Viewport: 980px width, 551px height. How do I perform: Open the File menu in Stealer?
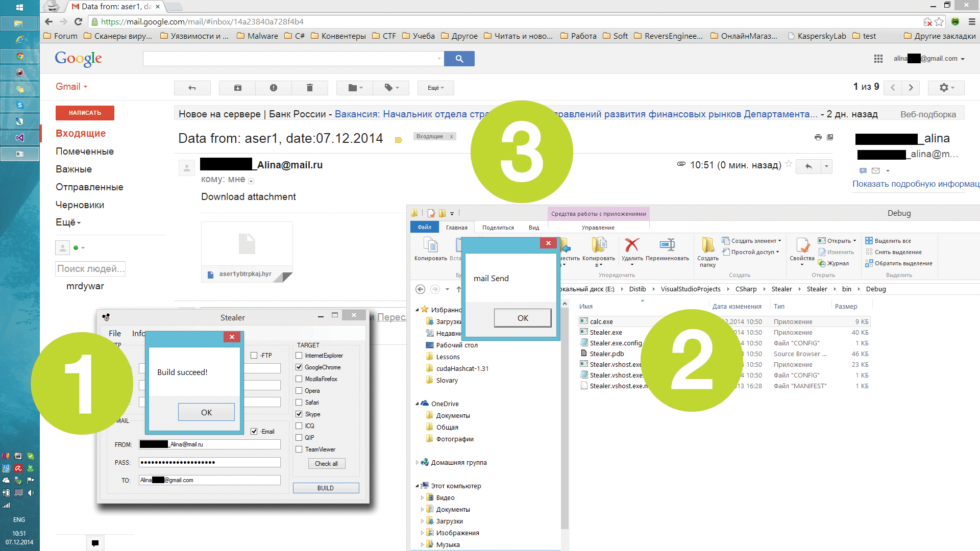[x=115, y=333]
